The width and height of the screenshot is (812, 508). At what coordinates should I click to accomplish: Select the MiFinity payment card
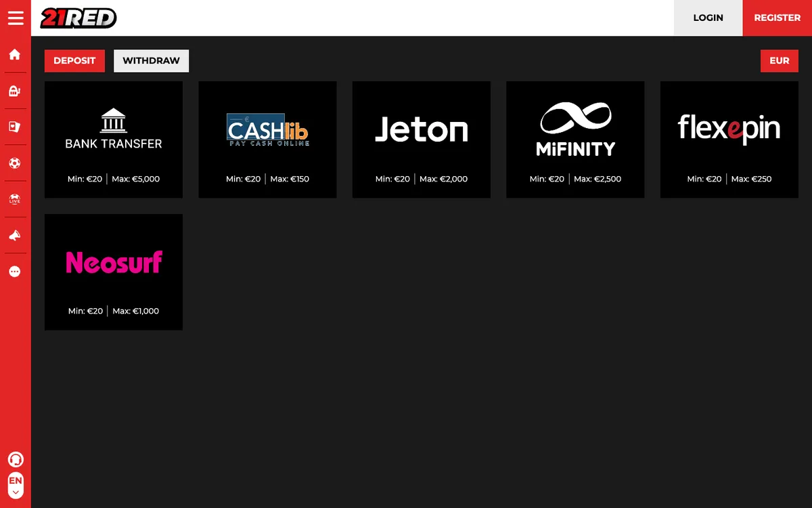tap(575, 140)
